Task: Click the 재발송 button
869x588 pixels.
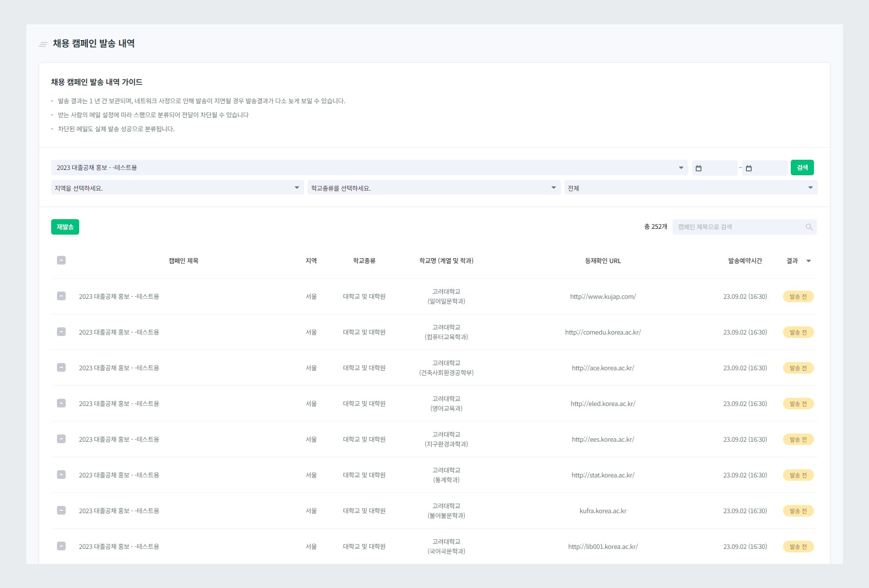Action: pyautogui.click(x=65, y=227)
